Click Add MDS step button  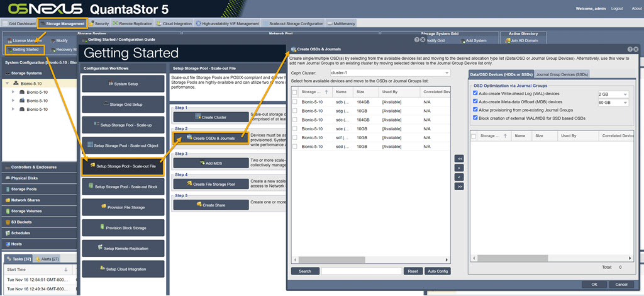pyautogui.click(x=211, y=163)
